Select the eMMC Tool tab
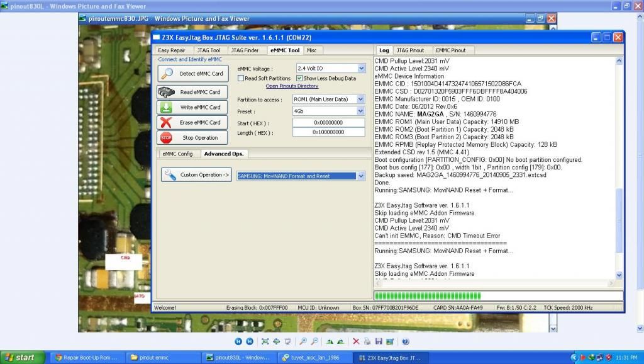The image size is (644, 364). 285,50
